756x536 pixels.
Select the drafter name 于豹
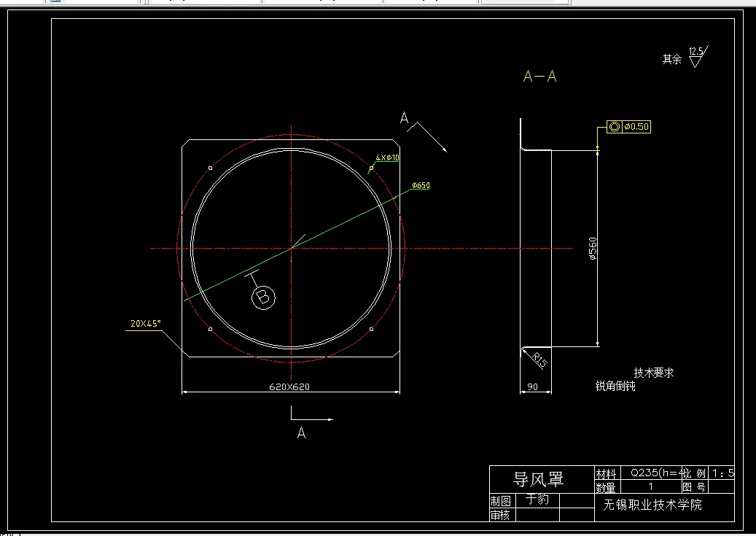point(537,500)
